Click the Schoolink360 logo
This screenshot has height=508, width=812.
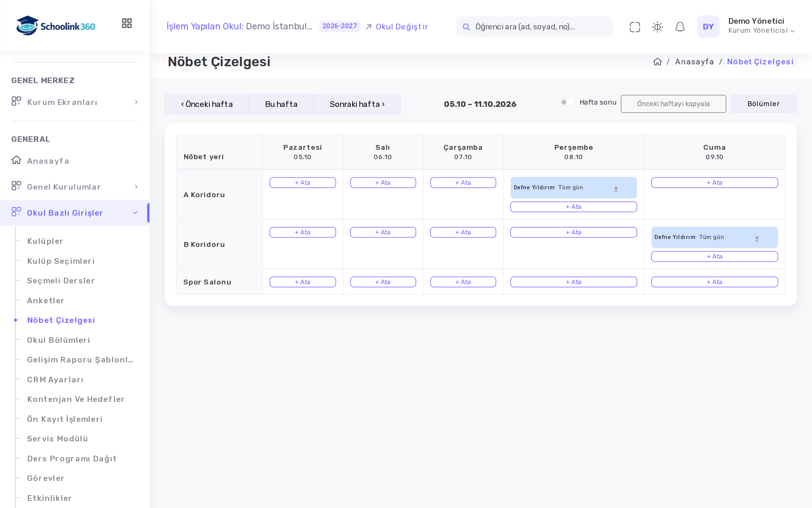tap(56, 26)
